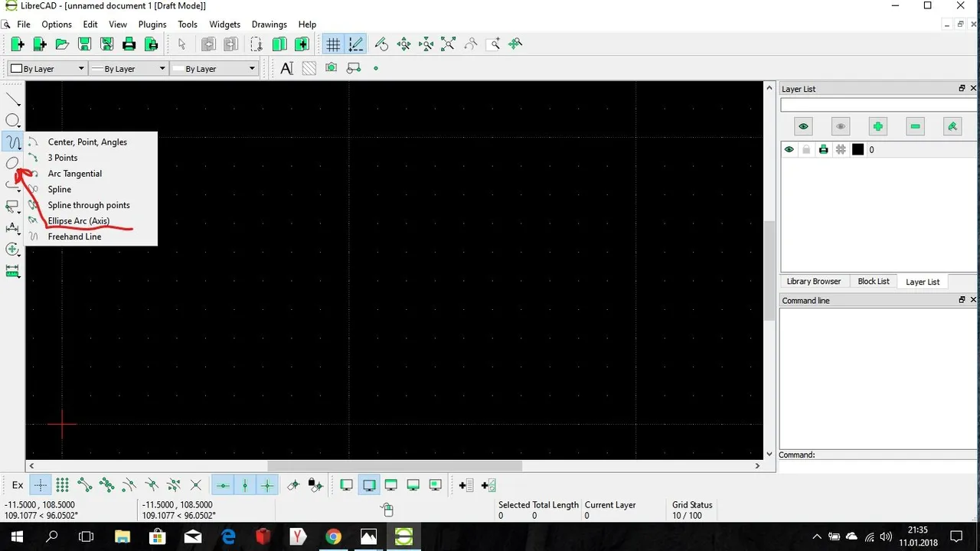Select the Text tool icon
The width and height of the screenshot is (980, 551).
click(x=286, y=68)
